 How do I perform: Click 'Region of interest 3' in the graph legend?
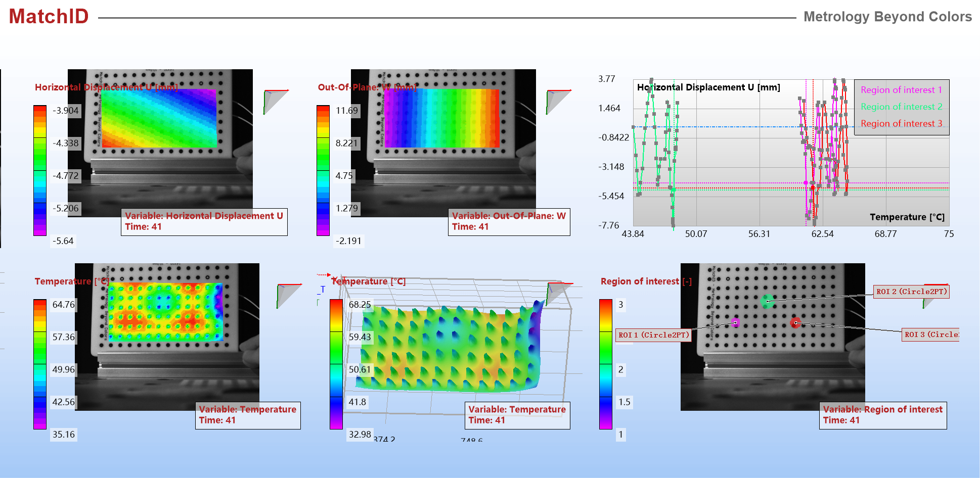pyautogui.click(x=901, y=124)
